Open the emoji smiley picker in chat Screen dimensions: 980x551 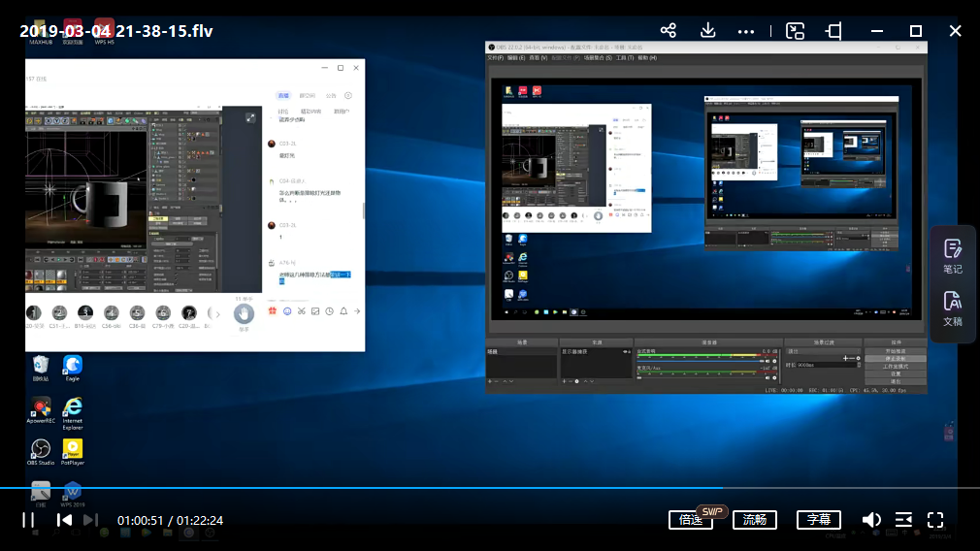(x=287, y=311)
